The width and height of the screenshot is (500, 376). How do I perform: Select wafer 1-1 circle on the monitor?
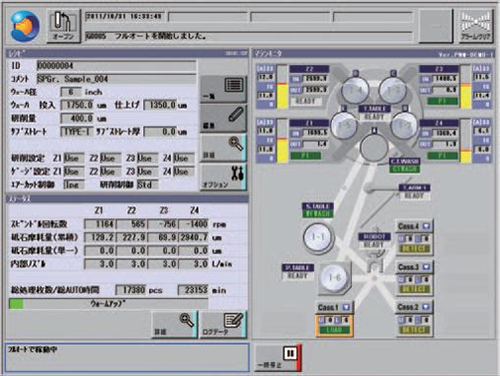317,237
